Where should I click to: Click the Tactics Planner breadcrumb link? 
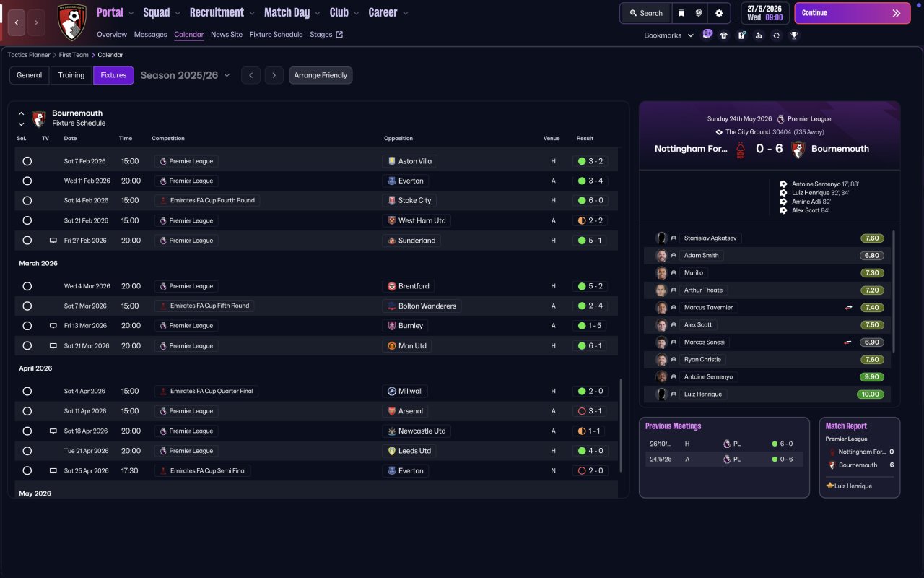click(29, 55)
